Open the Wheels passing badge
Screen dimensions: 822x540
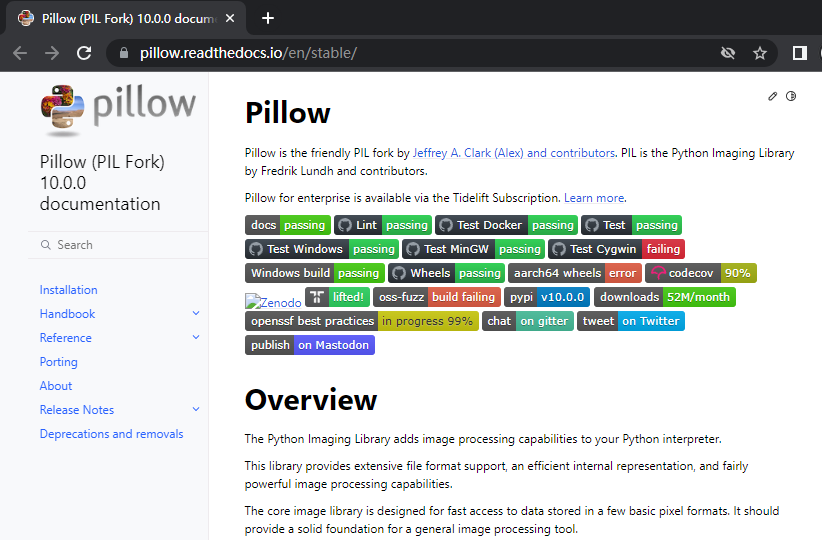447,273
